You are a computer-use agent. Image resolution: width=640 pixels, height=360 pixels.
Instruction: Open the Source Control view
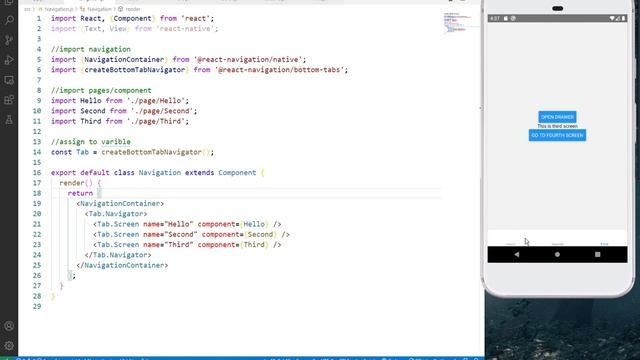9,40
